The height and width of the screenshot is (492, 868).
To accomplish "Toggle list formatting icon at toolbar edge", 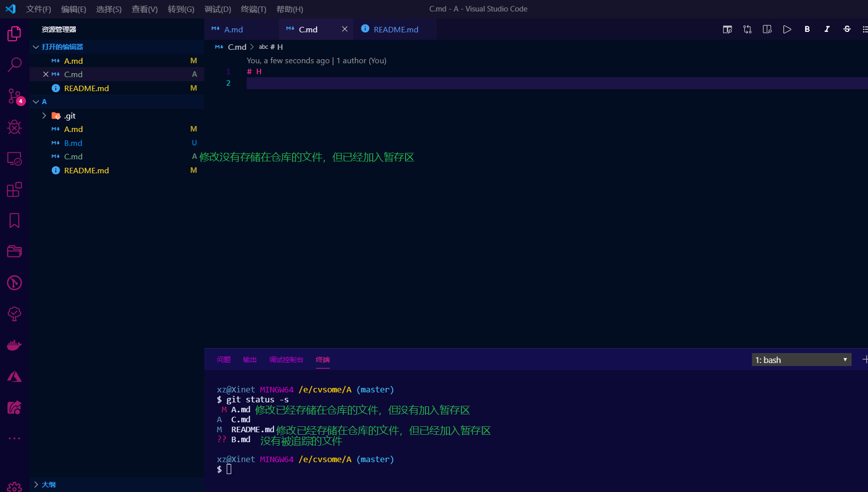I will click(865, 29).
